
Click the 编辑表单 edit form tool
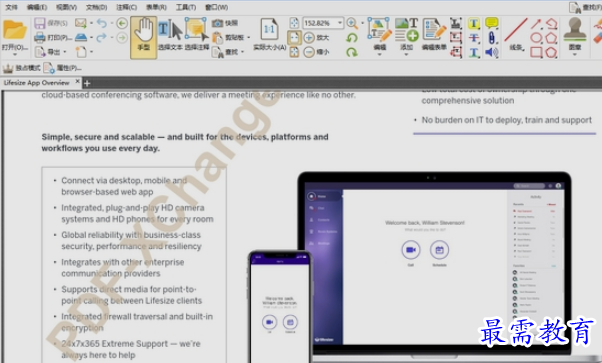434,35
